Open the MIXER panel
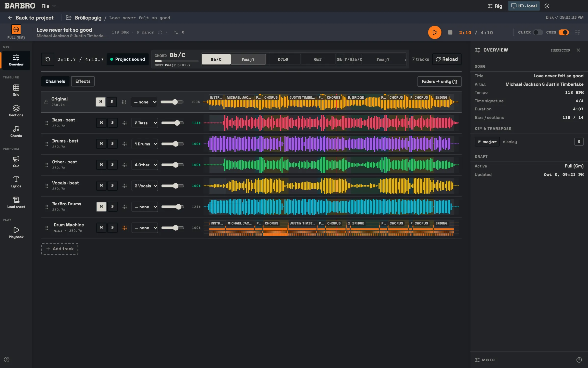This screenshot has height=368, width=588. click(x=485, y=360)
